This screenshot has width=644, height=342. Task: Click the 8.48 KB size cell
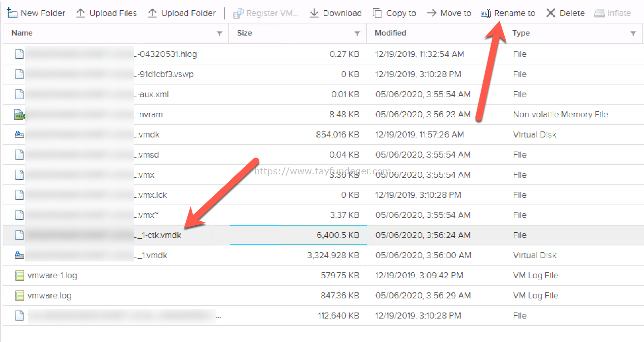tap(344, 114)
